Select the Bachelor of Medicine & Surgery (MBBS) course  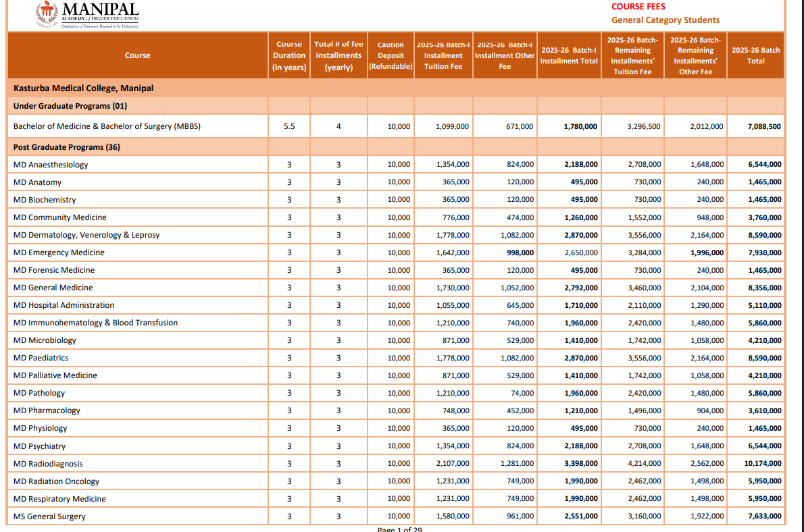click(x=107, y=126)
